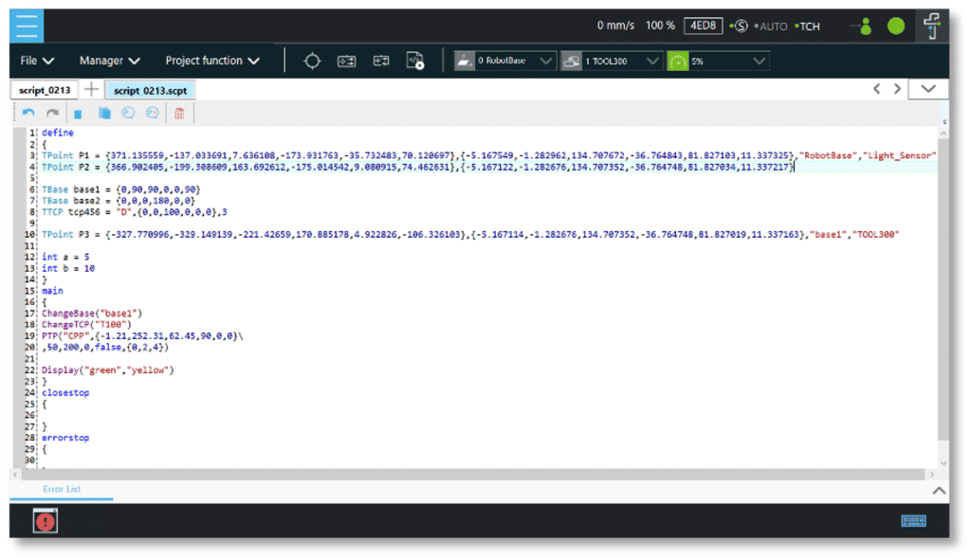Image resolution: width=971 pixels, height=560 pixels.
Task: Toggle the TCH mode indicator
Action: point(808,27)
